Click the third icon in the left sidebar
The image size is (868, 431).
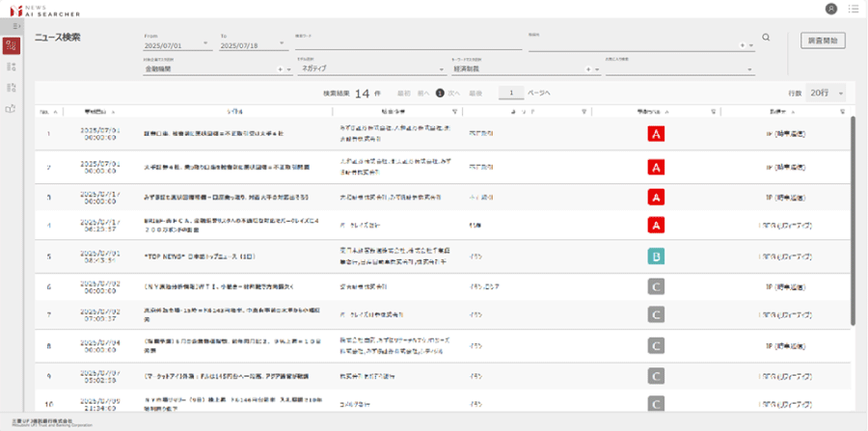click(12, 88)
